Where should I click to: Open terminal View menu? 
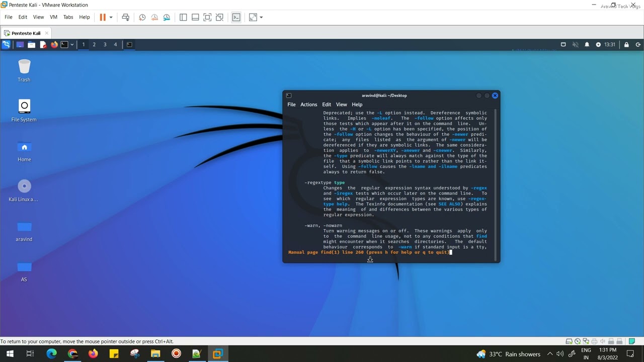(x=341, y=105)
